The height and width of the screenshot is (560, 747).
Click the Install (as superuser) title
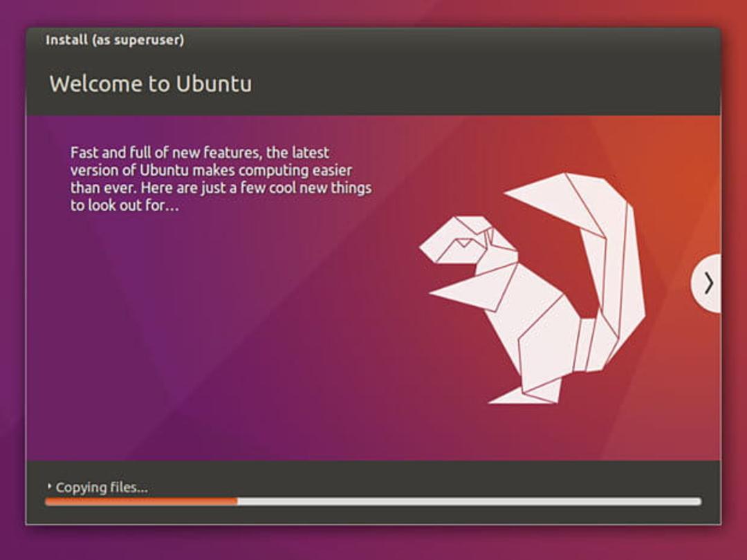coord(115,40)
